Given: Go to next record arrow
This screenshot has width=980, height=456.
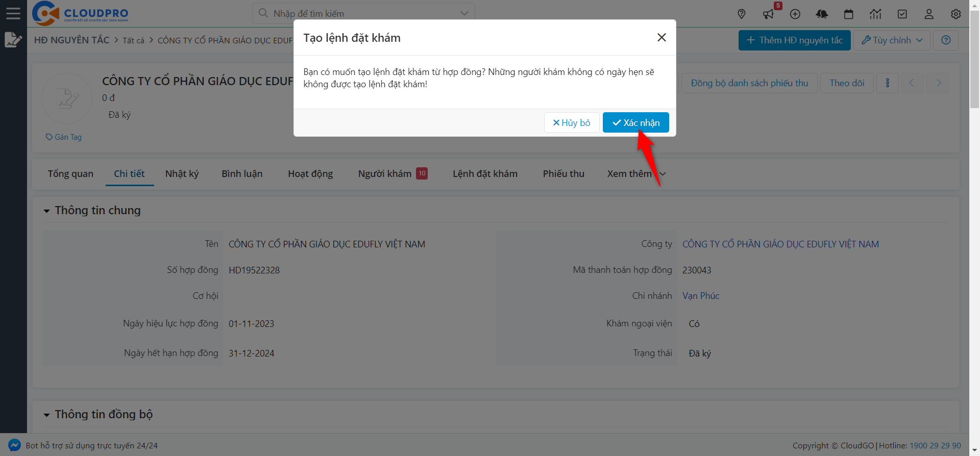Looking at the screenshot, I should point(938,83).
